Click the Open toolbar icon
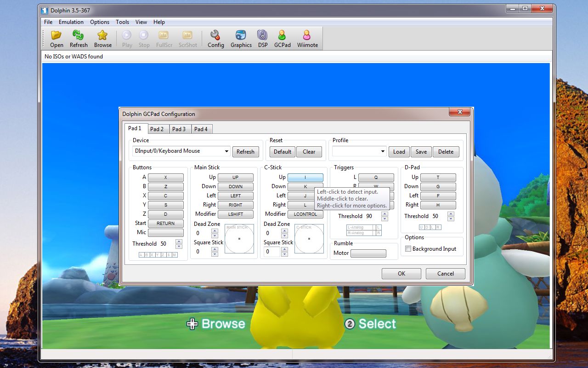Image resolution: width=588 pixels, height=368 pixels. pyautogui.click(x=57, y=39)
